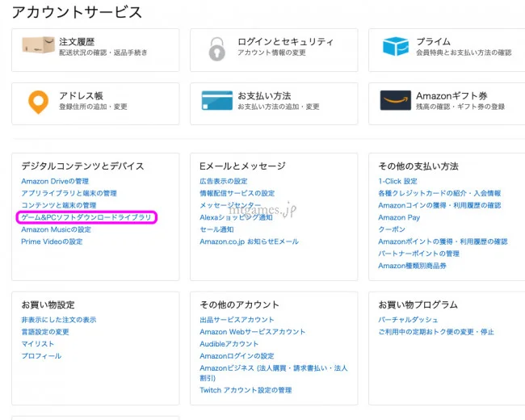Open 出品サービスアカウント link

coord(237,320)
